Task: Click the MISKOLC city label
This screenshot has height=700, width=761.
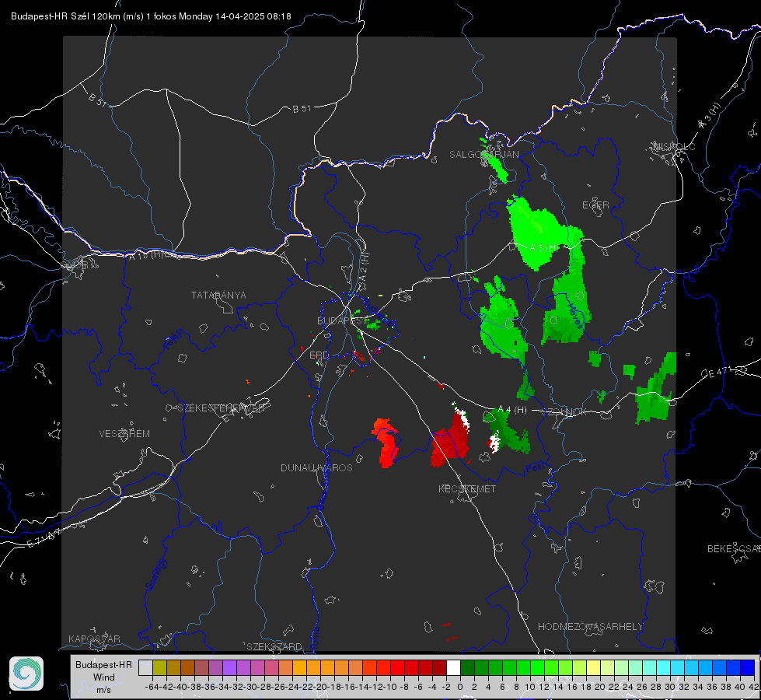Action: pyautogui.click(x=674, y=146)
